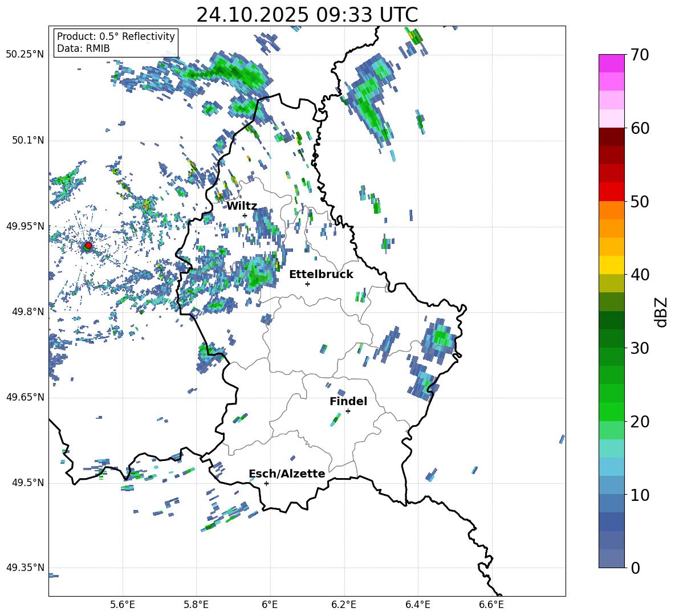Select the Esch/Alzette city label

tap(287, 474)
